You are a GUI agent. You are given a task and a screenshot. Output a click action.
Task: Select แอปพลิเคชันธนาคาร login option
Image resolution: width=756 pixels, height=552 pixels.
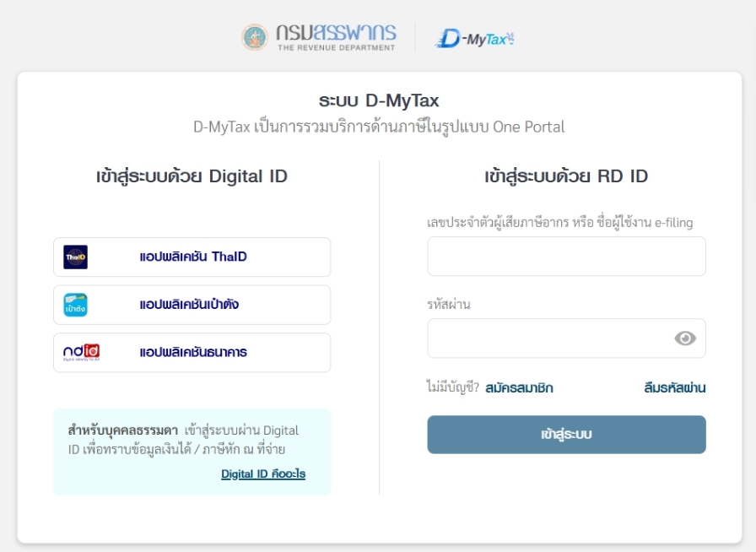click(x=193, y=352)
